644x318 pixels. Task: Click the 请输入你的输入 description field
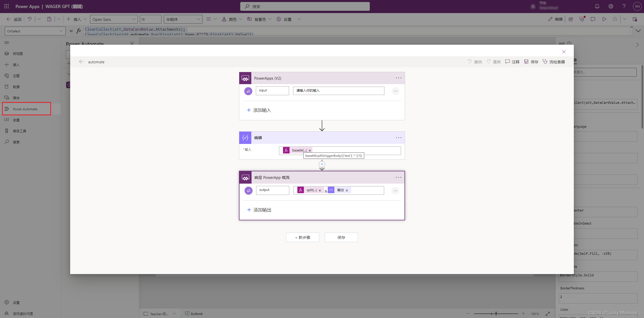pos(339,91)
